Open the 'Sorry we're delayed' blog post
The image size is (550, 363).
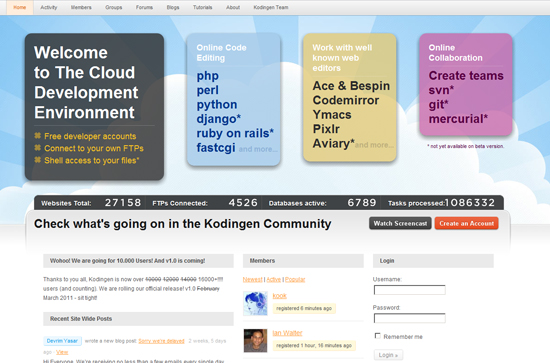click(161, 341)
